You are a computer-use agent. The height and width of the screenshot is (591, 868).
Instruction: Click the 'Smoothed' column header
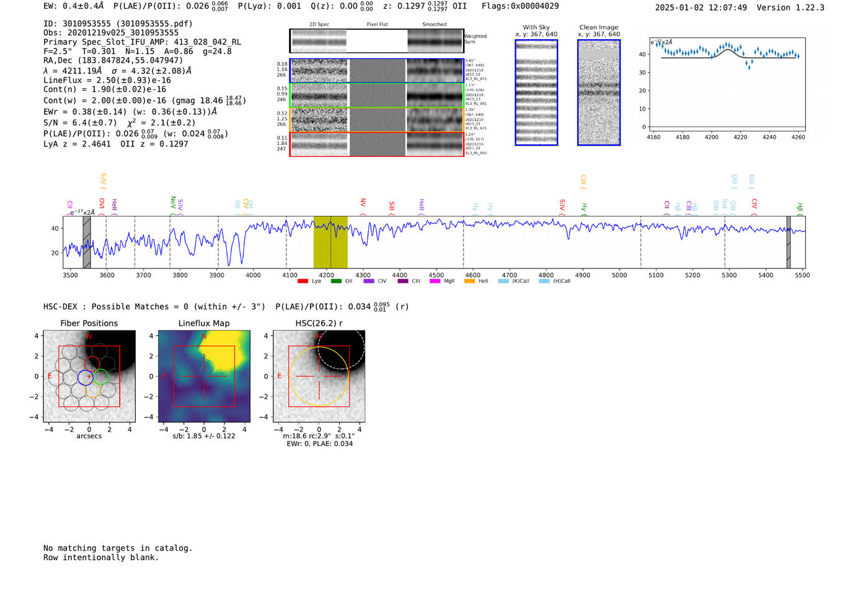coord(435,25)
